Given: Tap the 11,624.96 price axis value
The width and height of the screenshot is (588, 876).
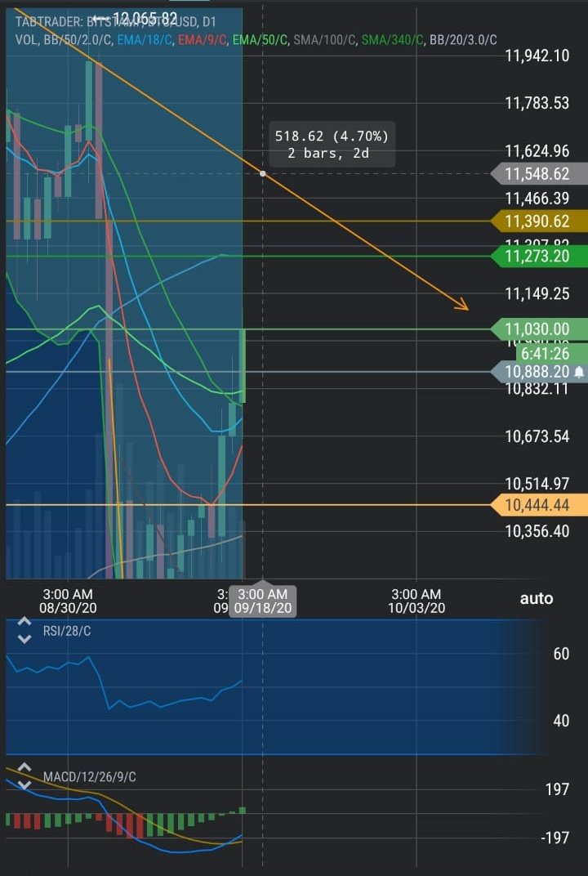Looking at the screenshot, I should click(537, 151).
